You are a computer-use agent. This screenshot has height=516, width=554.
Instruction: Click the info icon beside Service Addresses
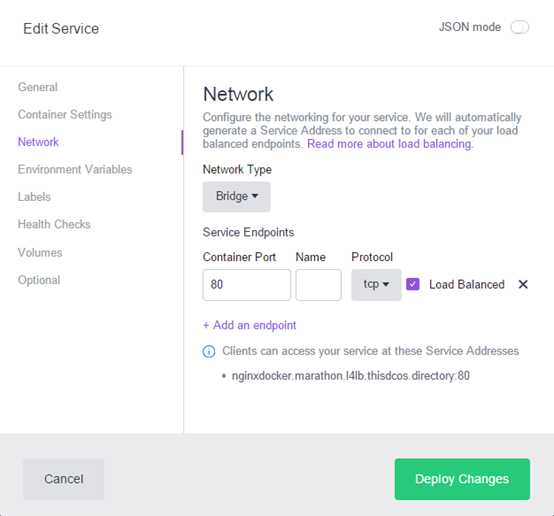click(x=209, y=352)
